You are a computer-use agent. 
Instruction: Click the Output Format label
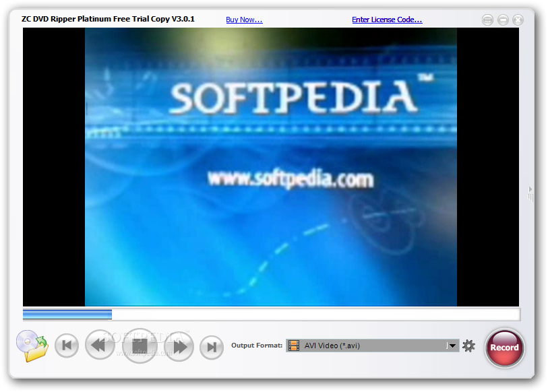click(257, 345)
